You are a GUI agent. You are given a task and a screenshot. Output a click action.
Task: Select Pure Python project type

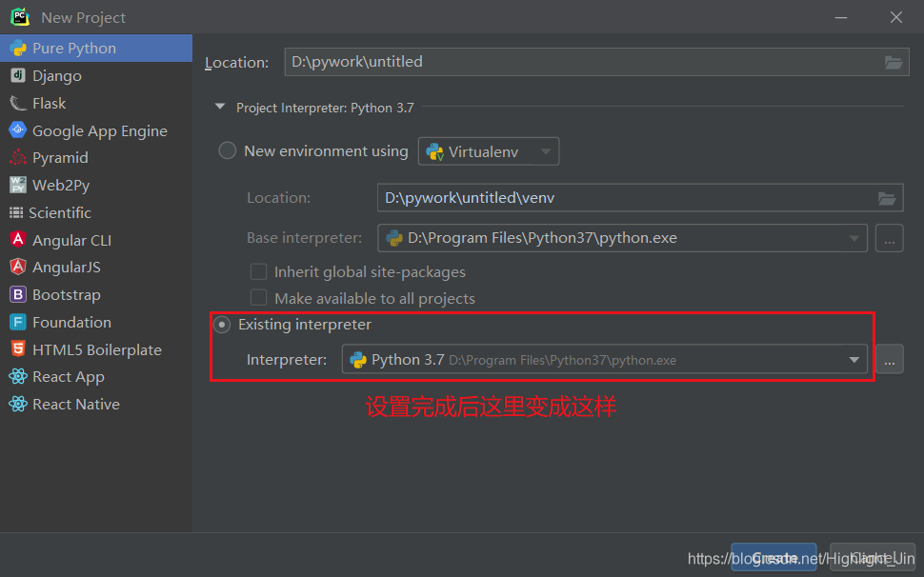(73, 48)
